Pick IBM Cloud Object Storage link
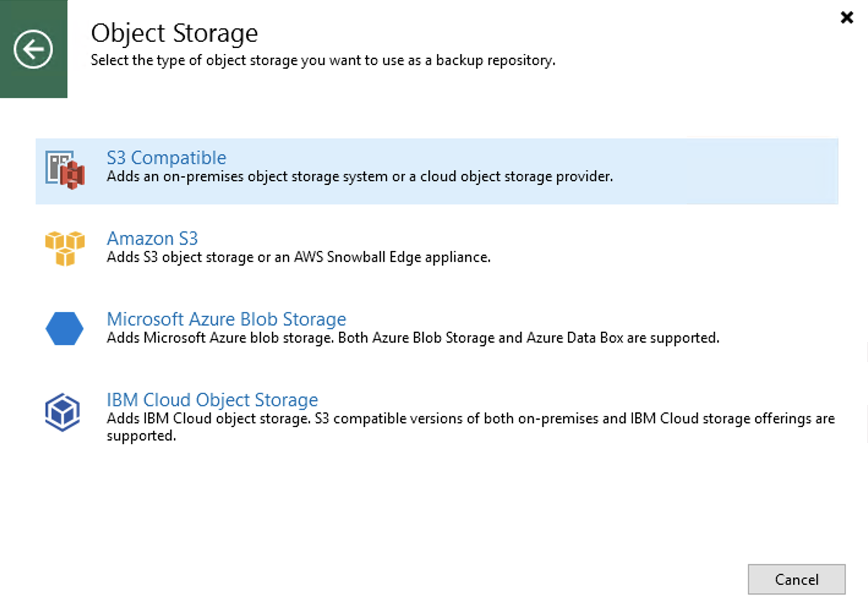This screenshot has height=607, width=868. (x=212, y=400)
